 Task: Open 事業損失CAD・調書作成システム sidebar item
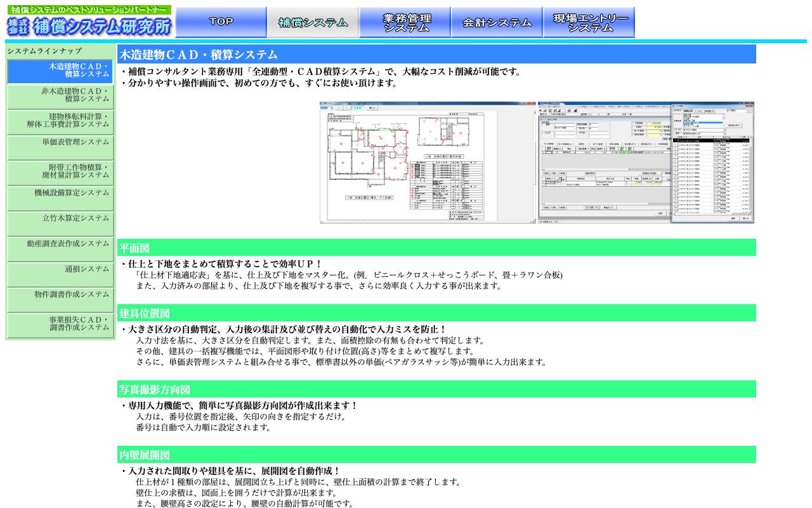click(60, 325)
